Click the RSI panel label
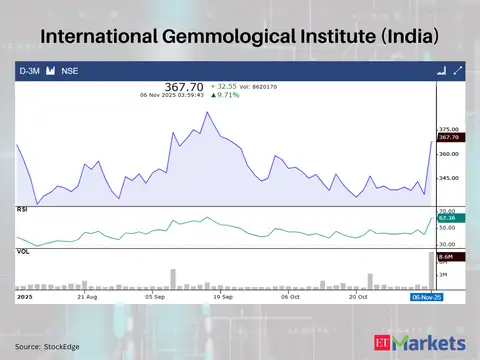480x360 pixels. tap(22, 210)
